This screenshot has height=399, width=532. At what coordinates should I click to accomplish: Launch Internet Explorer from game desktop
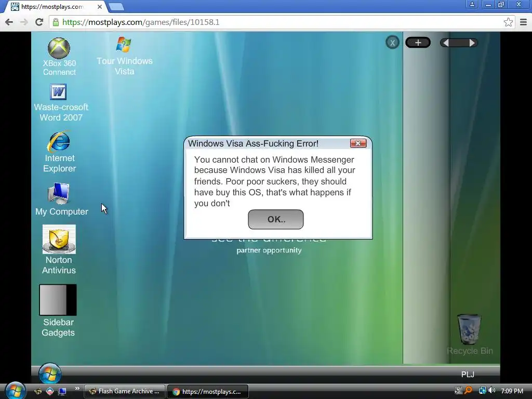click(59, 152)
